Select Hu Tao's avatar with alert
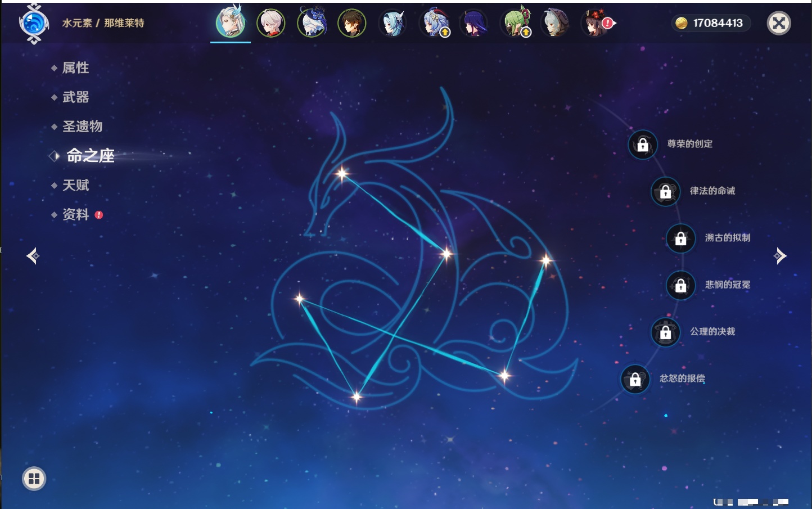Screen dimensions: 812x509 pyautogui.click(x=597, y=23)
